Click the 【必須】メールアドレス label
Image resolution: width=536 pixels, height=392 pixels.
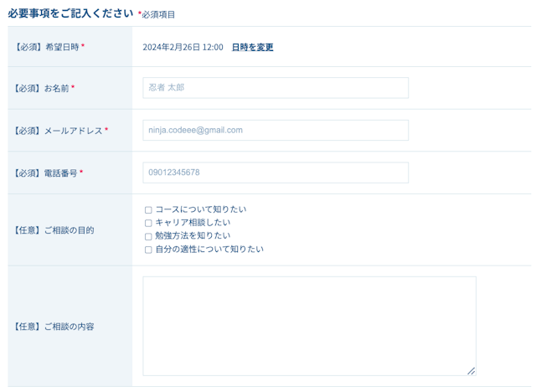click(x=60, y=131)
